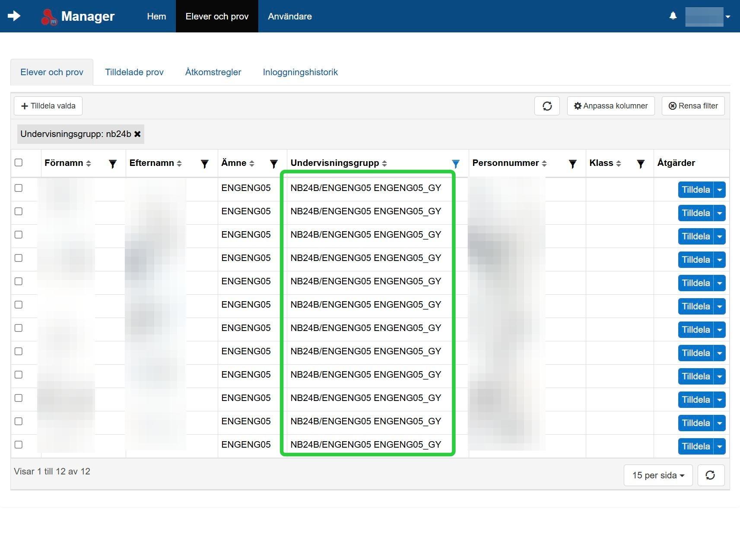Select the last row's checkbox

pyautogui.click(x=19, y=445)
